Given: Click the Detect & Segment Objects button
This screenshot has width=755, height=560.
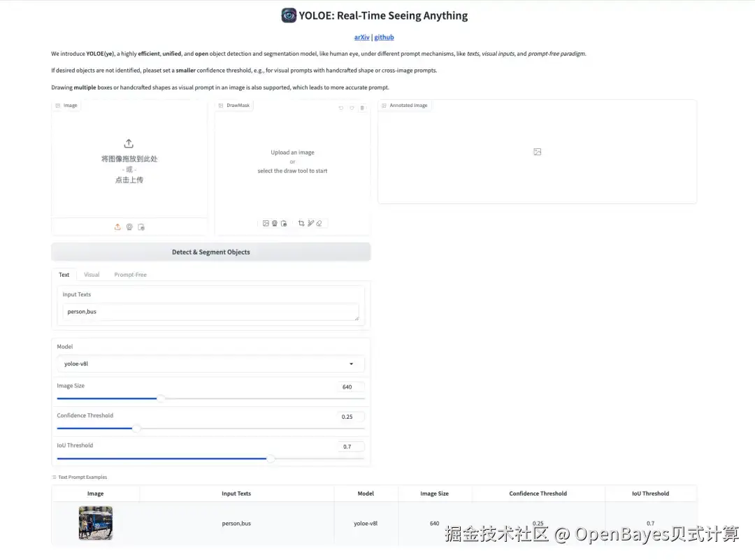Looking at the screenshot, I should [x=211, y=252].
